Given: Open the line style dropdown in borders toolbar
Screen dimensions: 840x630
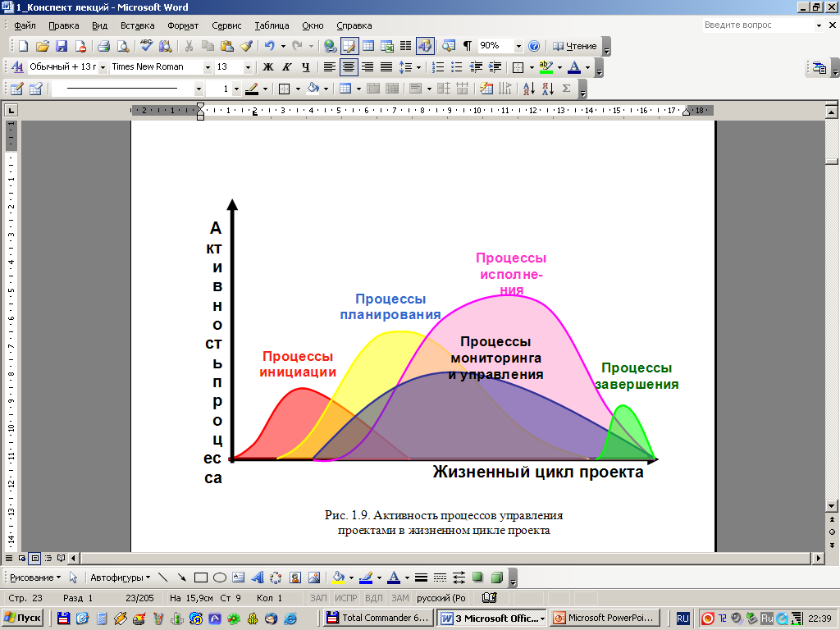Looking at the screenshot, I should coord(199,89).
